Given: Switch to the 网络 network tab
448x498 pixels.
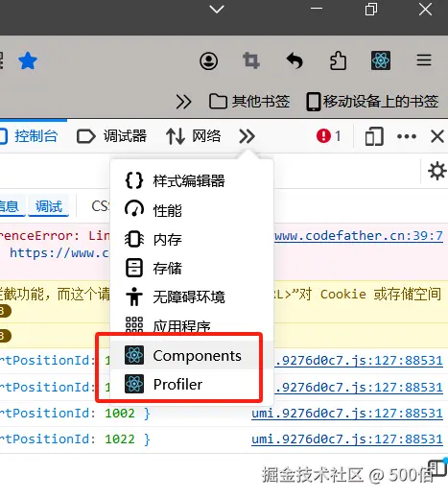Looking at the screenshot, I should click(x=194, y=136).
